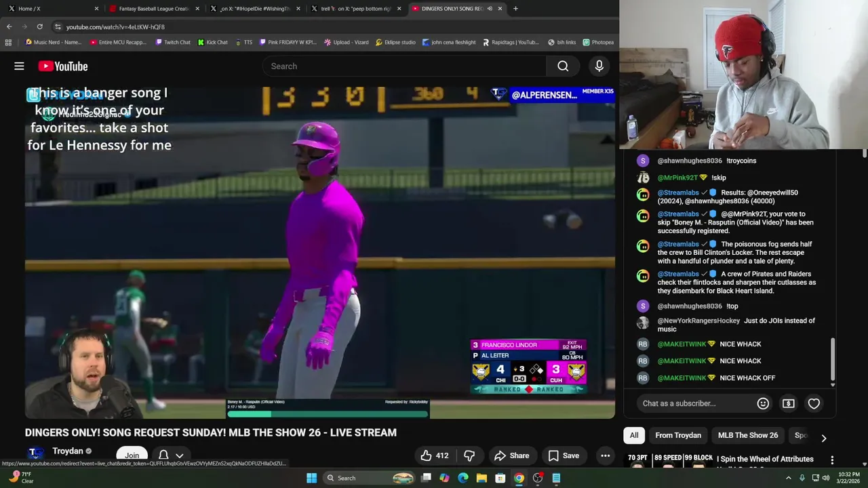Viewport: 868px width, 488px height.
Task: Open Rapidtags YouTube bookmark
Action: pos(511,42)
